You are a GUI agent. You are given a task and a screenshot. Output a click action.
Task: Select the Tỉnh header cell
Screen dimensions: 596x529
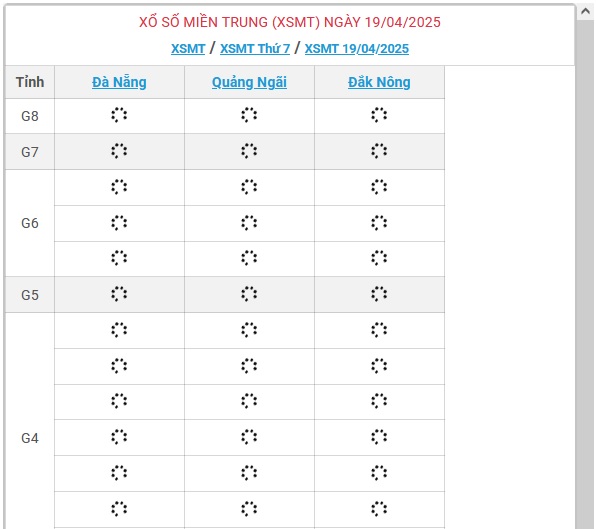[x=30, y=82]
